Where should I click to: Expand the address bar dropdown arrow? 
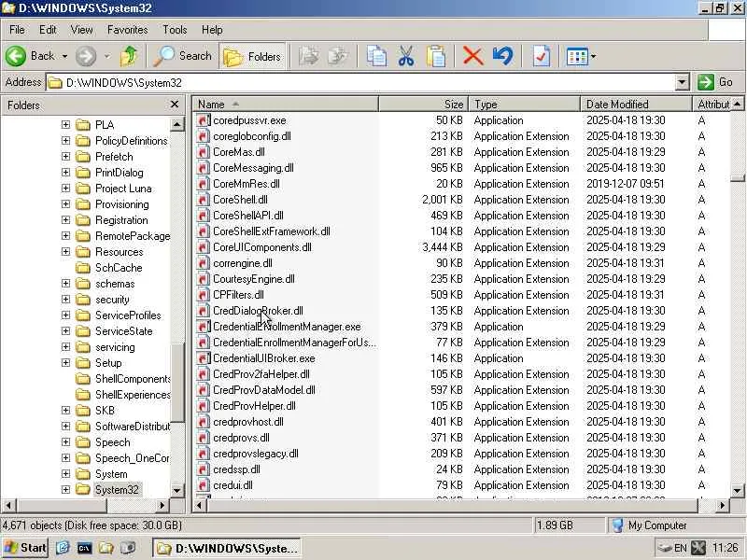coord(683,82)
